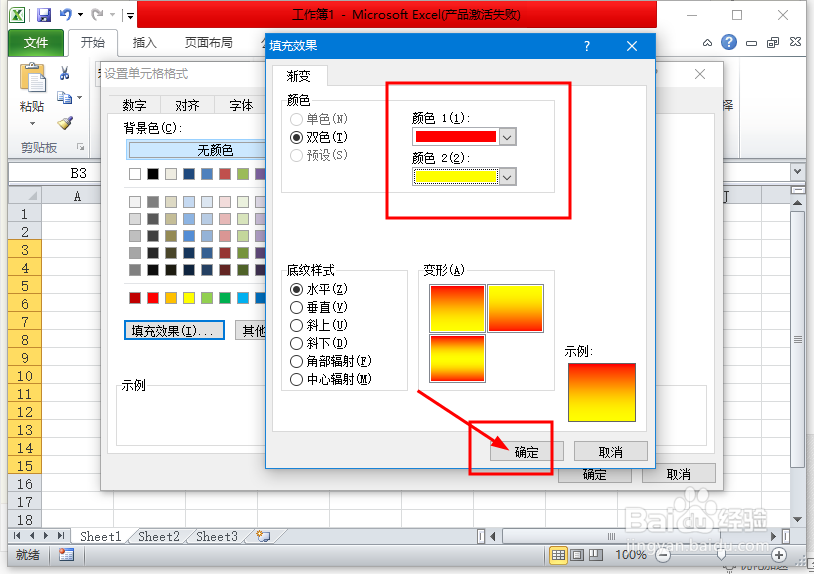Click 取消 in the 填充效果 dialog
Screen dimensions: 814x574
[610, 452]
